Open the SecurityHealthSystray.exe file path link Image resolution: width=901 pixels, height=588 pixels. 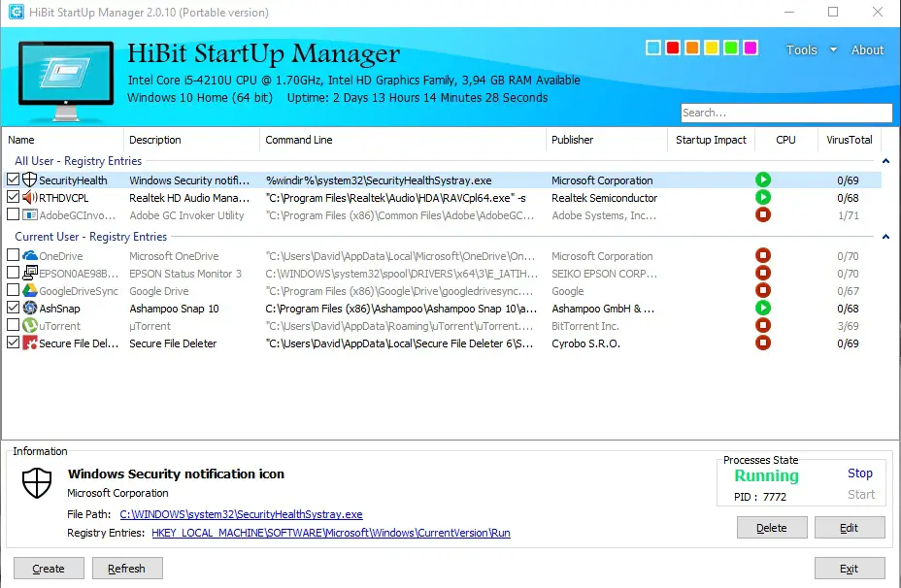click(241, 514)
